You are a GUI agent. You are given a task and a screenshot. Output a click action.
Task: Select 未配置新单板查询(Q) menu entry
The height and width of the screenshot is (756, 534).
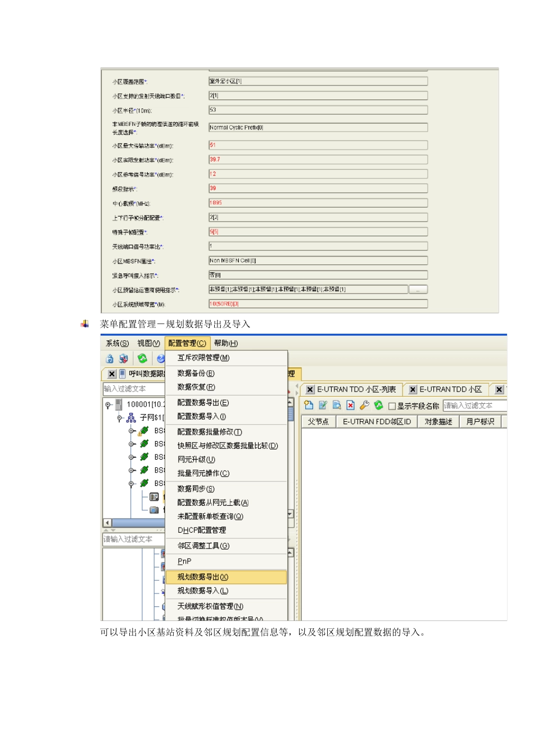click(x=226, y=516)
